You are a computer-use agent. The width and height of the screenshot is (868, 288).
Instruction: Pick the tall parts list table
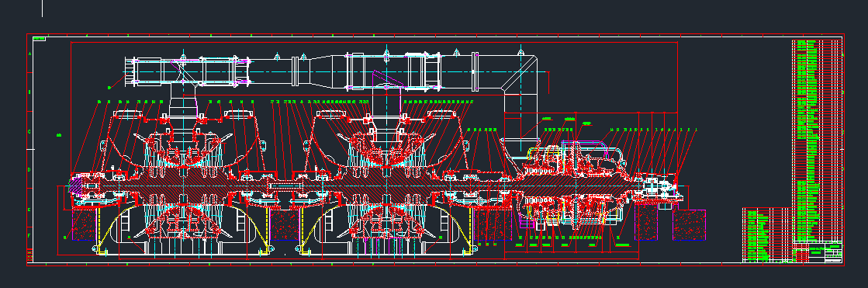[x=817, y=141]
